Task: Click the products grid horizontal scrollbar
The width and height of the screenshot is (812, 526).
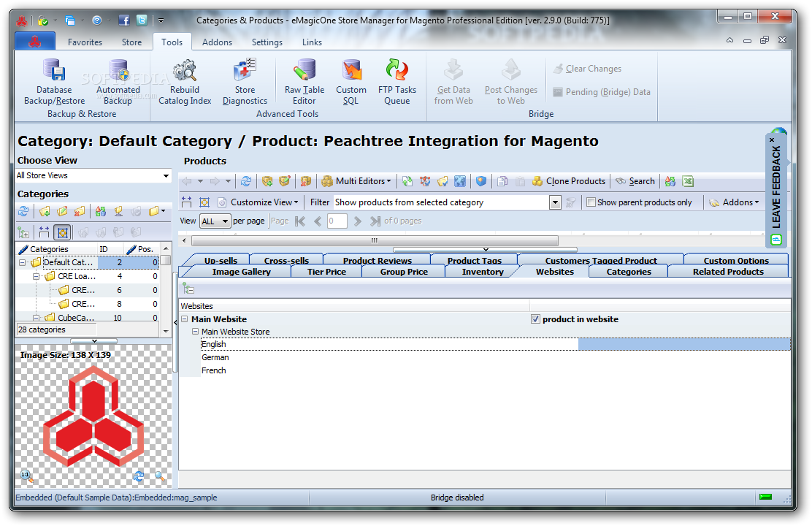Action: pyautogui.click(x=375, y=240)
